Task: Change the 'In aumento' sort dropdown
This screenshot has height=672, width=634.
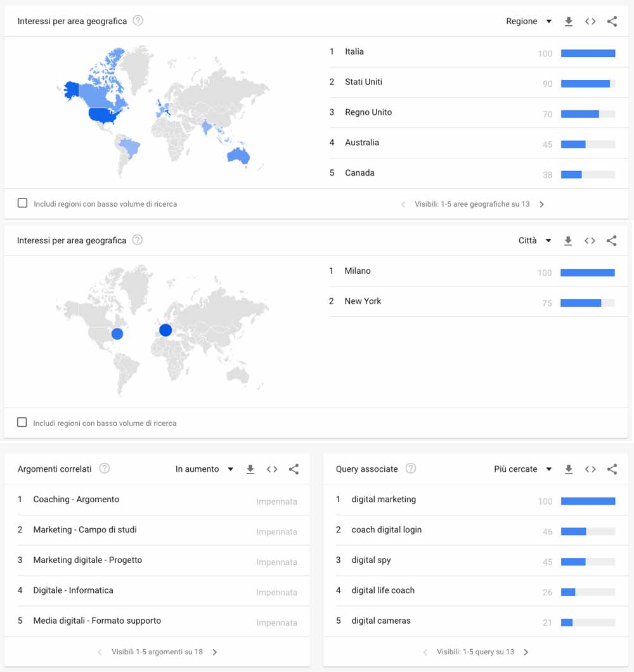Action: click(204, 469)
